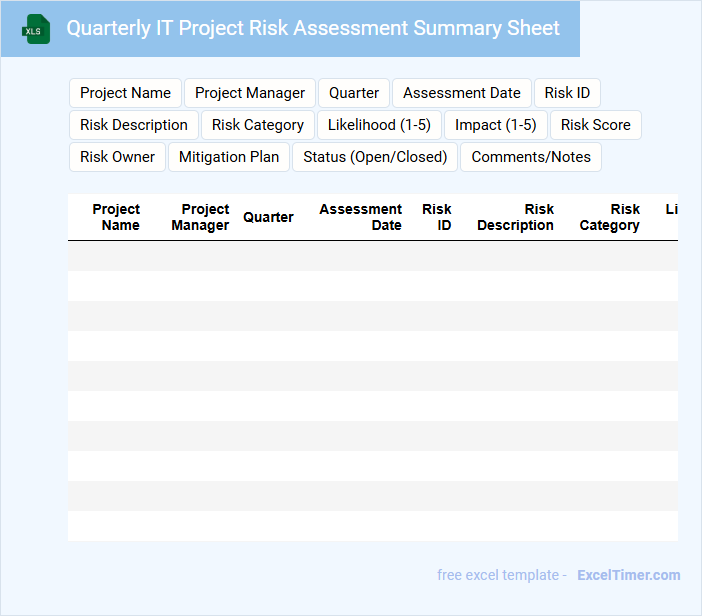
Task: Click the Project Name tag
Action: 125,93
